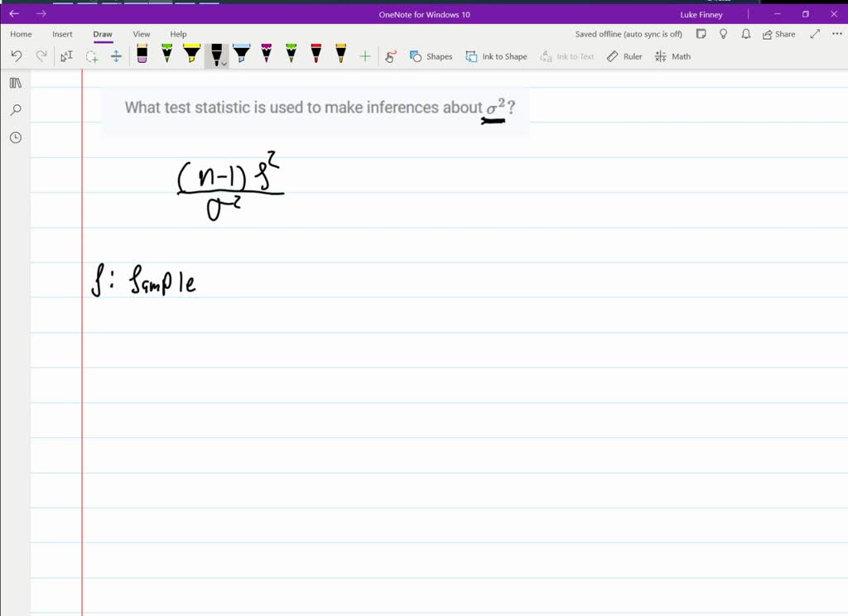
Task: Open the Ruler tool
Action: [624, 56]
